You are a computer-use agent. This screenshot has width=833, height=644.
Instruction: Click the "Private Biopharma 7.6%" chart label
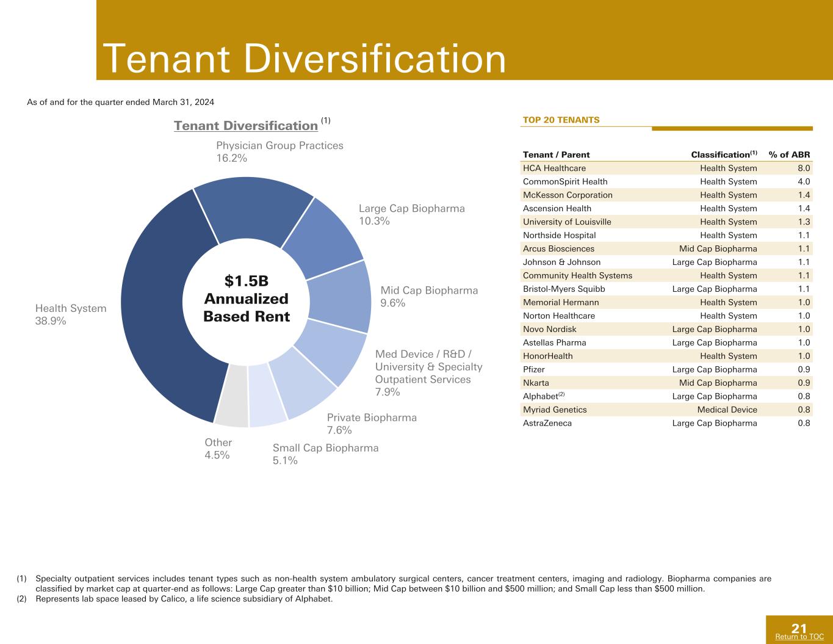pyautogui.click(x=372, y=424)
